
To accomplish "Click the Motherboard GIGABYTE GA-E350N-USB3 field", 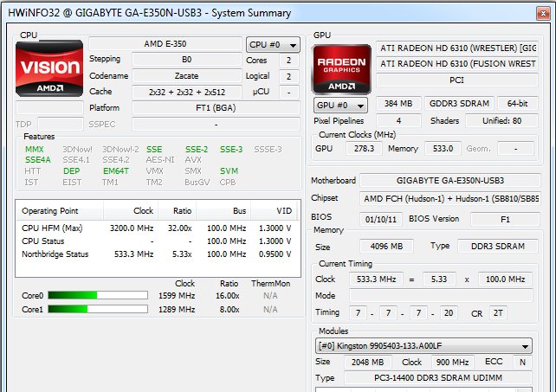I will click(447, 180).
